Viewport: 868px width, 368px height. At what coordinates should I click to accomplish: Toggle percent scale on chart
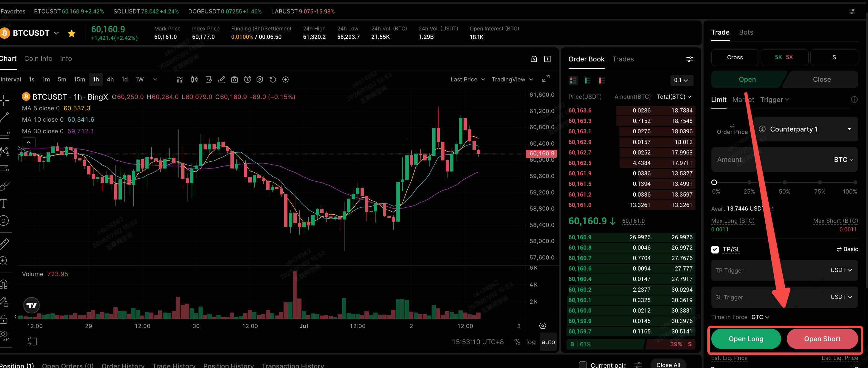click(x=517, y=342)
